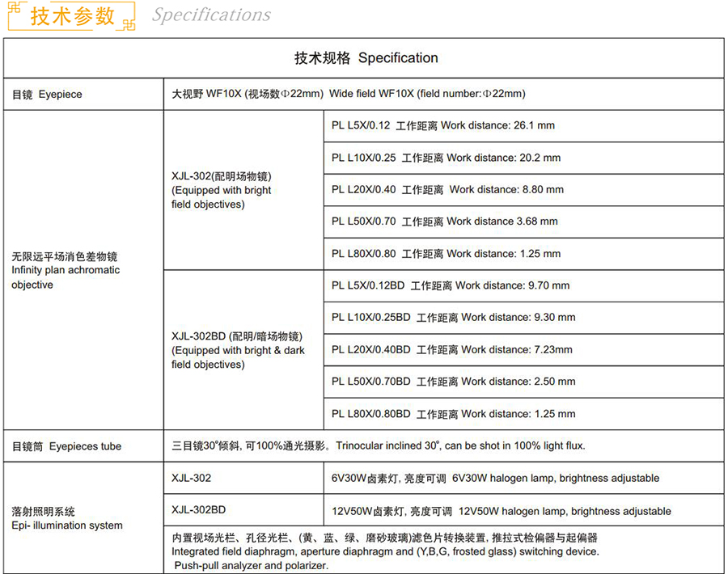Select the Push-pull analyzer and polarizer text
Viewport: 728px width, 574px height.
pyautogui.click(x=251, y=565)
